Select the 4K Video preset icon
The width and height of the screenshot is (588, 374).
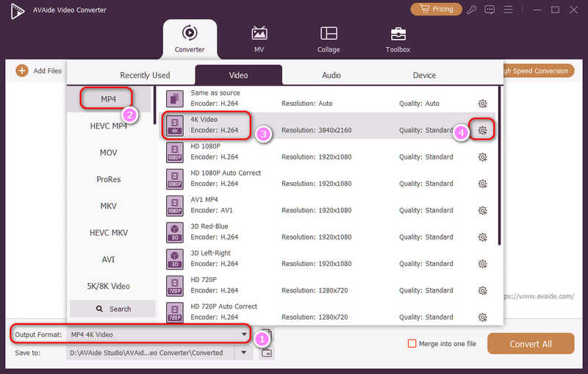175,126
